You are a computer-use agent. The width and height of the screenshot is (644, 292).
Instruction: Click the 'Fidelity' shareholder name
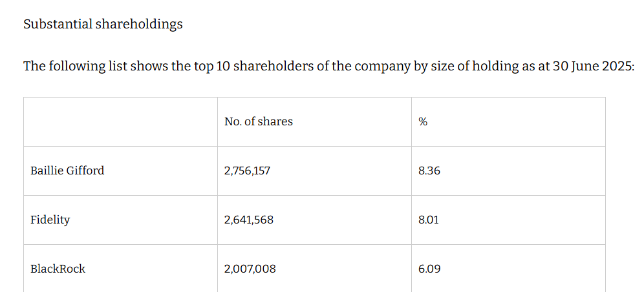click(50, 220)
